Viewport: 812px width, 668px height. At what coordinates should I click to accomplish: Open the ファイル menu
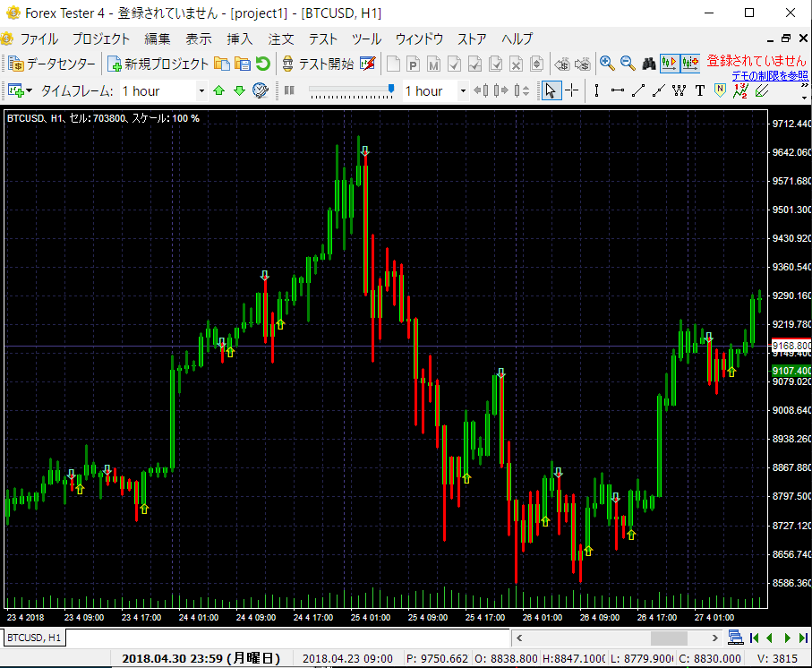pos(38,39)
